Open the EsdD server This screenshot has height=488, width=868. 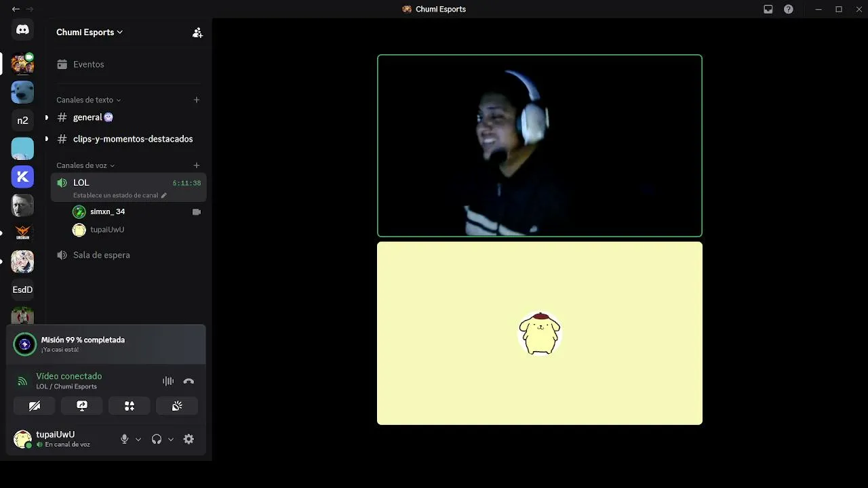[x=22, y=289]
